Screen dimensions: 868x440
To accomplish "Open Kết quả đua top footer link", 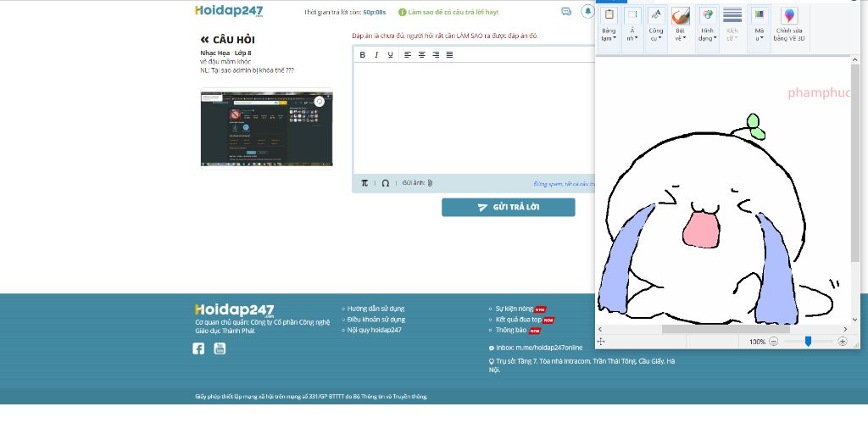I will [519, 320].
